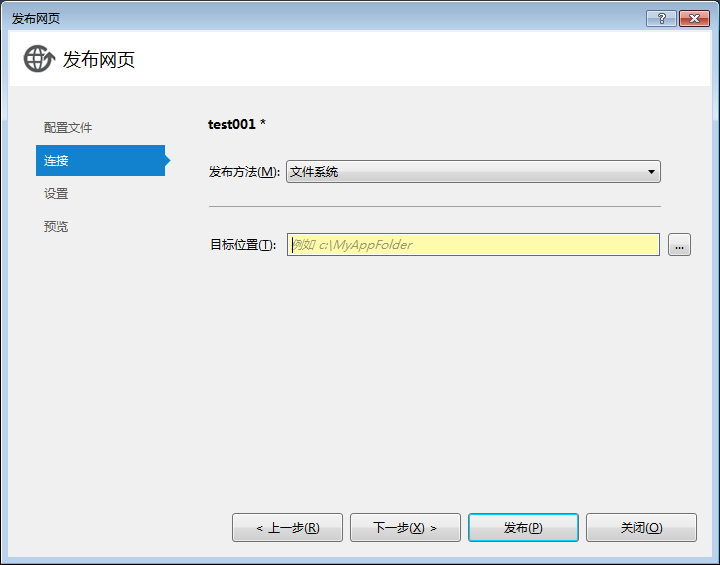Click the globe publish icon in header
The height and width of the screenshot is (565, 720).
pos(39,59)
